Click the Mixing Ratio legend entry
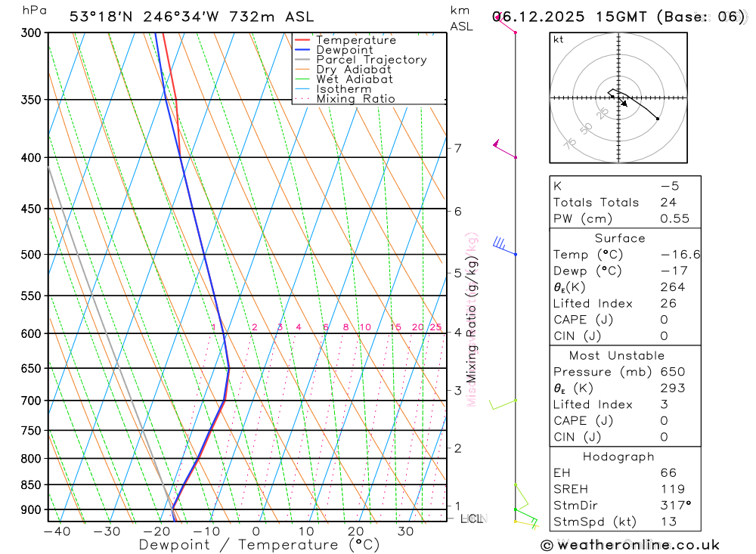Image resolution: width=756 pixels, height=554 pixels. [x=345, y=99]
